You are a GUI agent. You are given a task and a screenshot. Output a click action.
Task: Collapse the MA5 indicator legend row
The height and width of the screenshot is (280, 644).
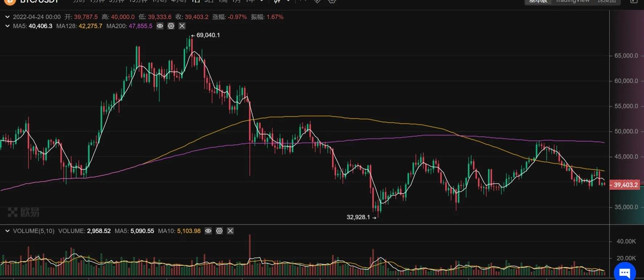7,26
